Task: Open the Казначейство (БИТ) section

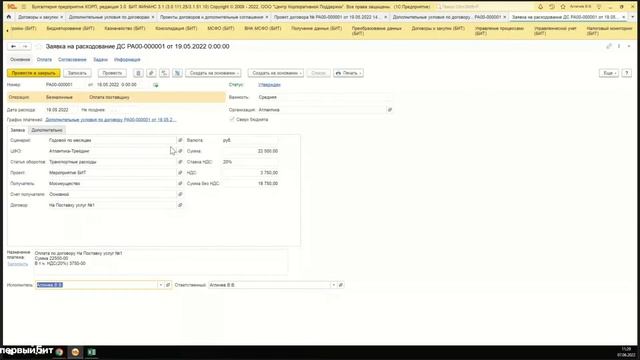Action: tap(124, 29)
